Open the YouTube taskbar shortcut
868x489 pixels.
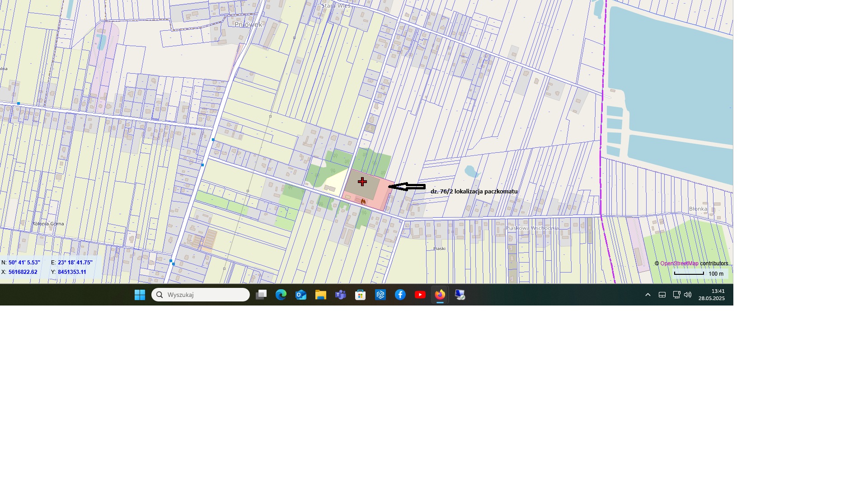click(x=420, y=295)
